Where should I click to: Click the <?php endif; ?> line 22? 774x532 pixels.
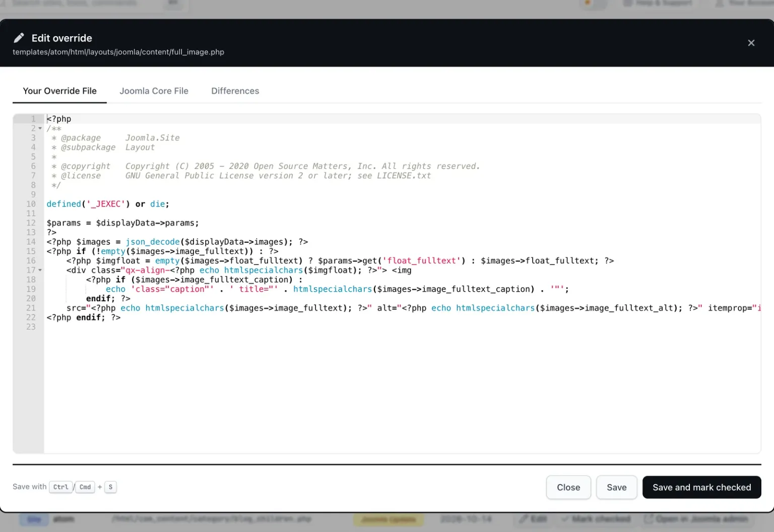click(x=84, y=317)
